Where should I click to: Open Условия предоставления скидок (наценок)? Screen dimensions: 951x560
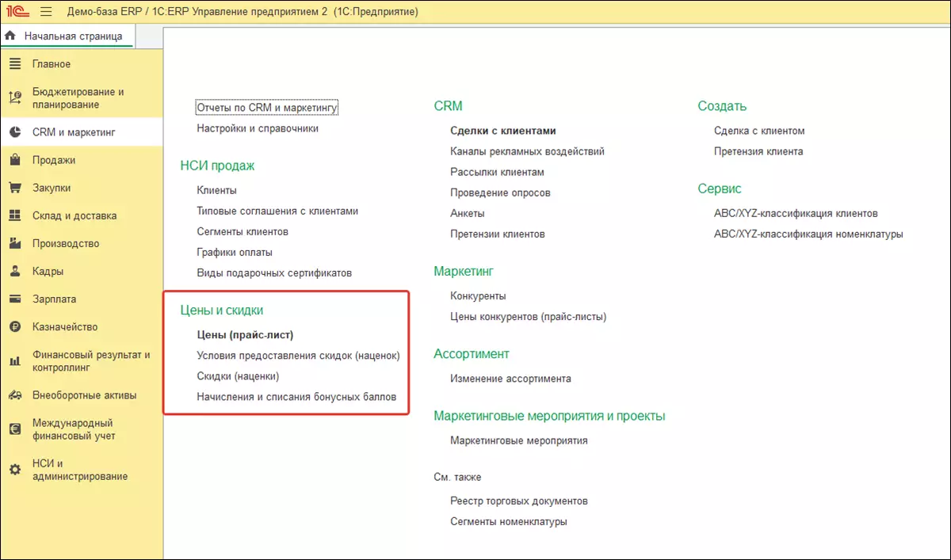pyautogui.click(x=298, y=356)
